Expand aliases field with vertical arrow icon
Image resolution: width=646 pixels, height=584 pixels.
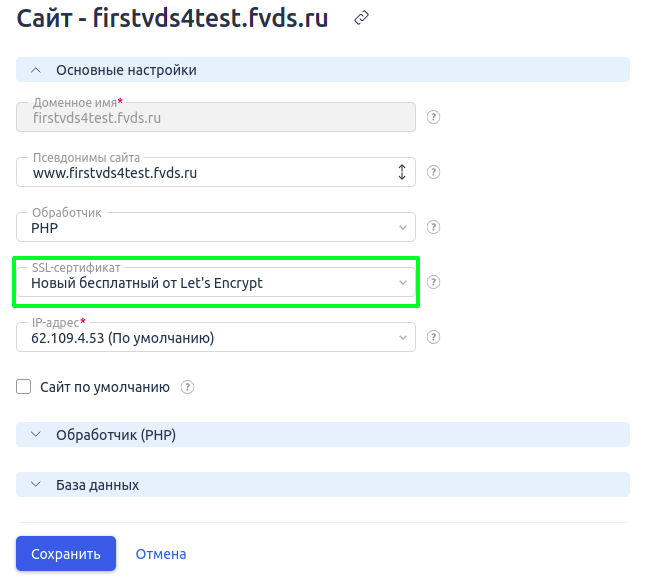click(x=402, y=172)
